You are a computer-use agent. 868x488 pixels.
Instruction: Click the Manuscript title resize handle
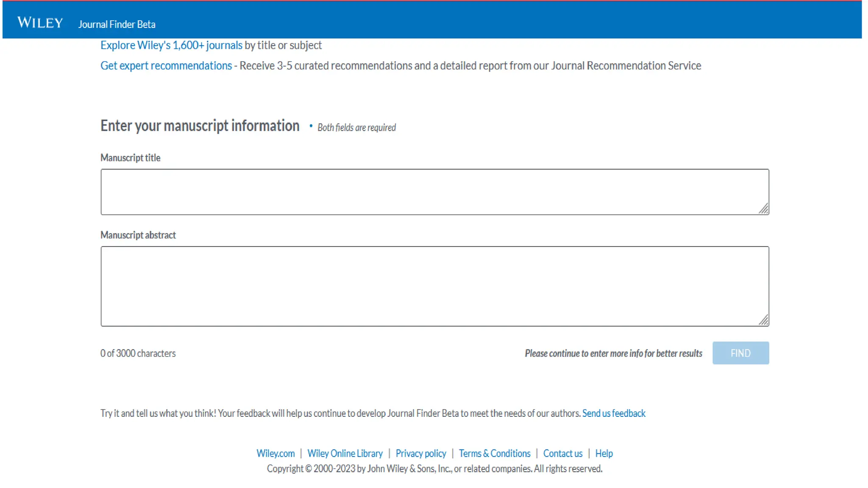pyautogui.click(x=763, y=209)
